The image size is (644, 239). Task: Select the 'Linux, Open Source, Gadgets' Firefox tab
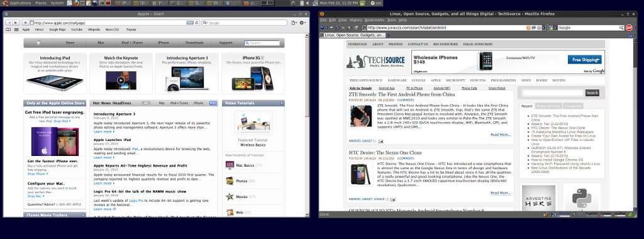click(352, 35)
